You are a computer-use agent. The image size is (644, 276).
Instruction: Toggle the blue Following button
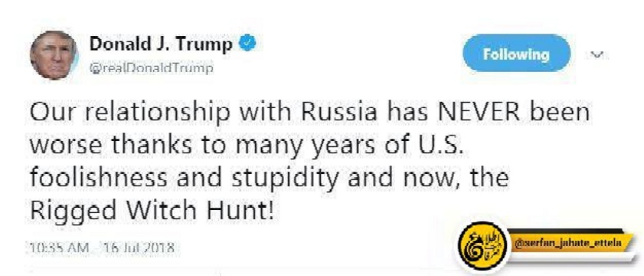coord(516,54)
